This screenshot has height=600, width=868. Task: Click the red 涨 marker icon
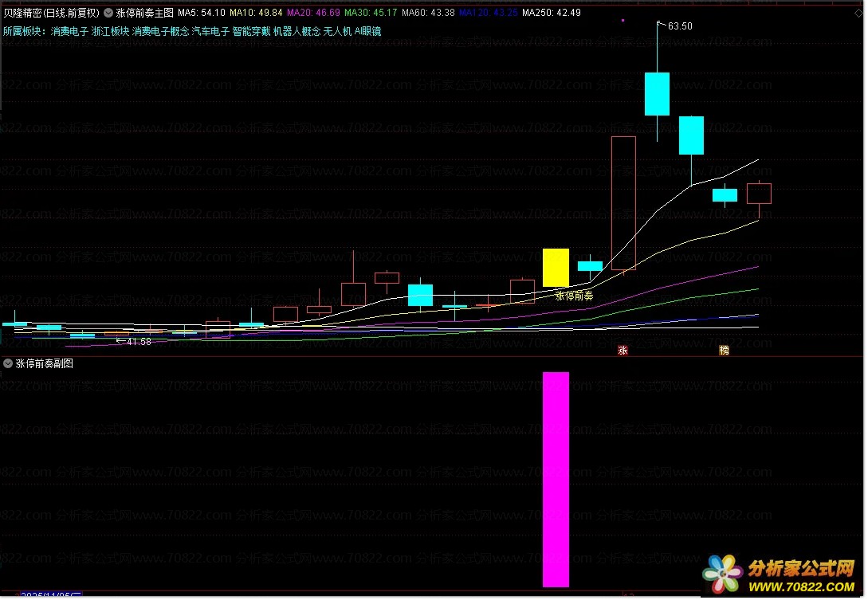click(623, 351)
